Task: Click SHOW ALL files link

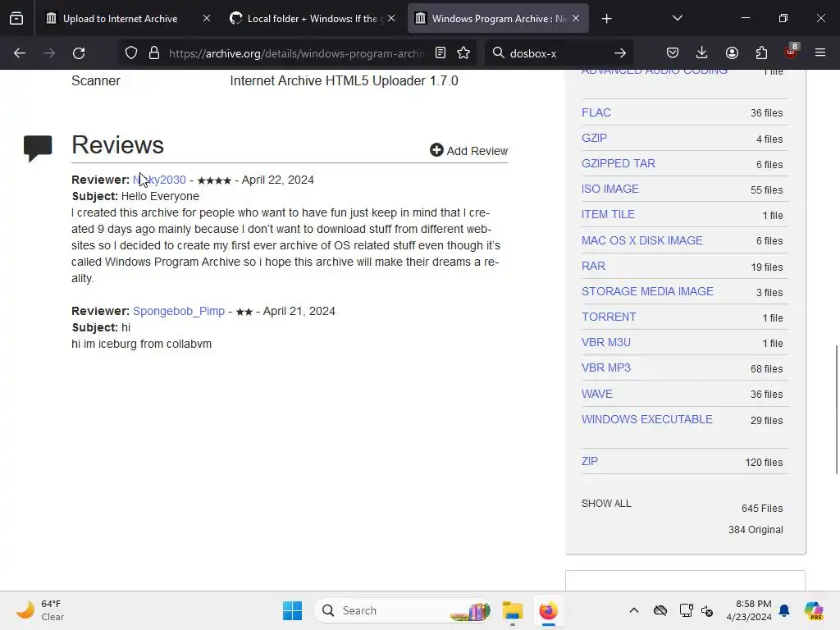Action: pyautogui.click(x=606, y=504)
